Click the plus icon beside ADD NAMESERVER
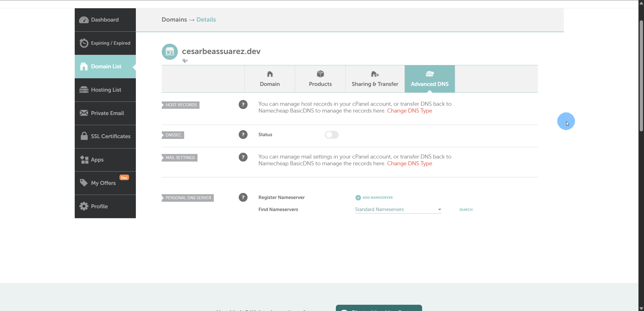 358,197
